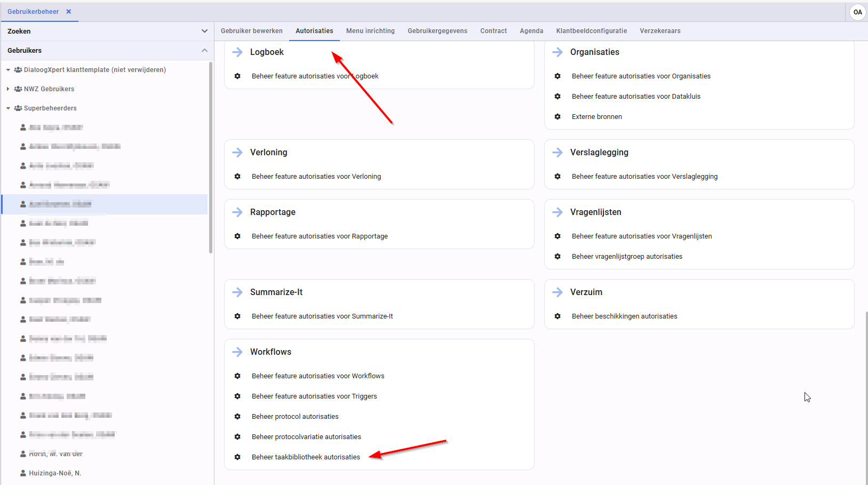Click gear icon for Datakluis autorisaties

(558, 97)
